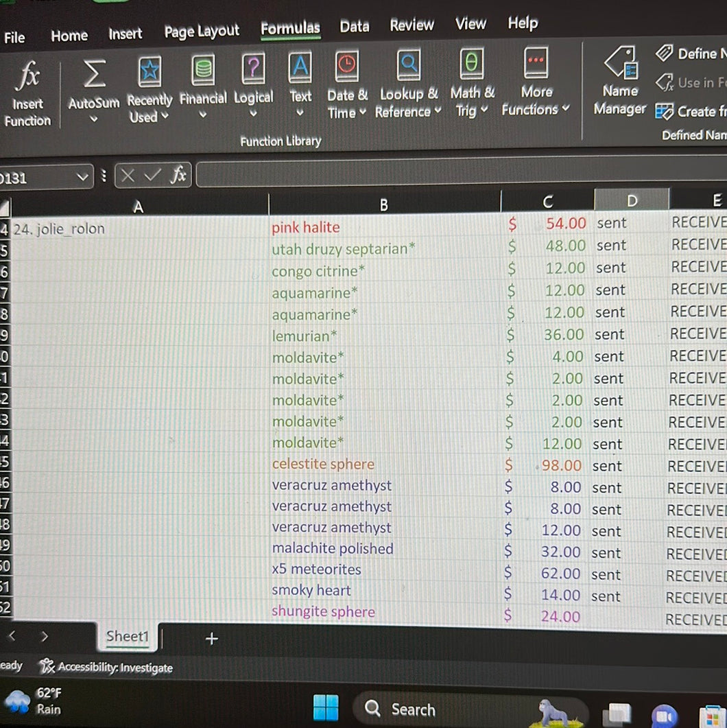Expand Text functions dropdown arrow
This screenshot has width=727, height=728.
click(x=300, y=112)
